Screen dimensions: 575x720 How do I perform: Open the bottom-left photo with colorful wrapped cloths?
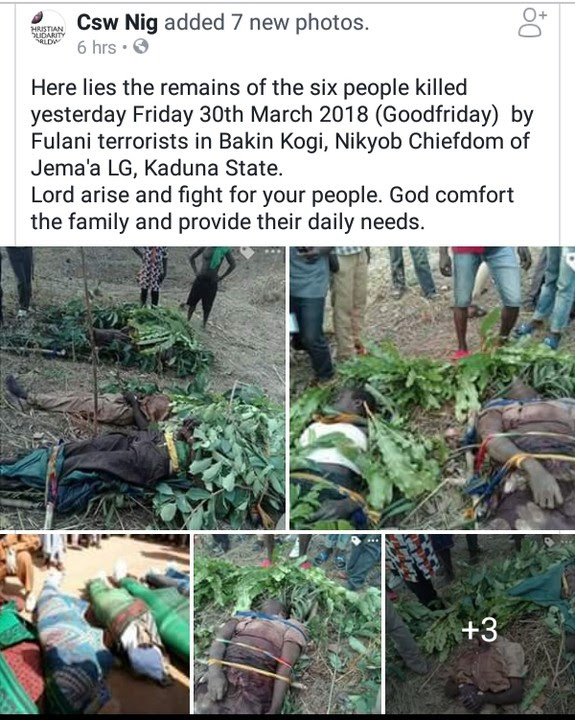tap(95, 624)
